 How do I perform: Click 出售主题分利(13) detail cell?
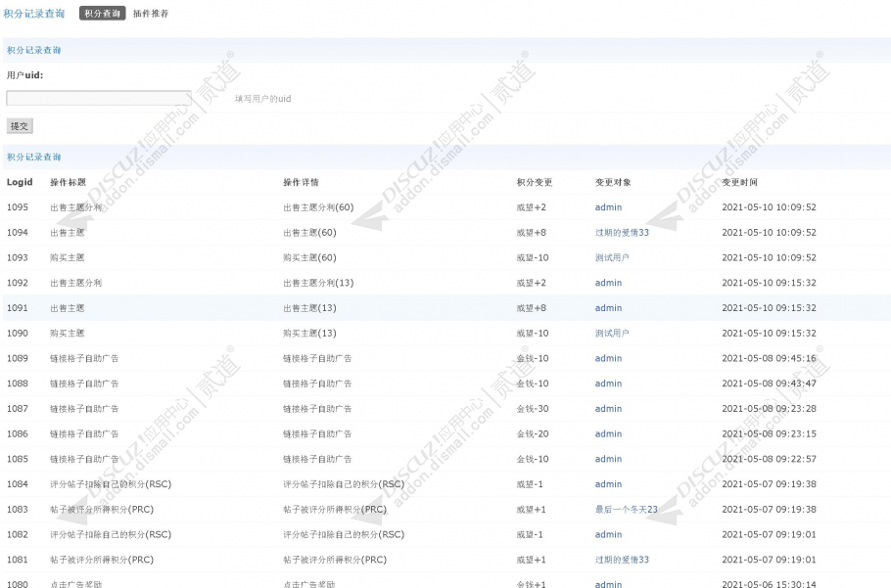coord(318,283)
